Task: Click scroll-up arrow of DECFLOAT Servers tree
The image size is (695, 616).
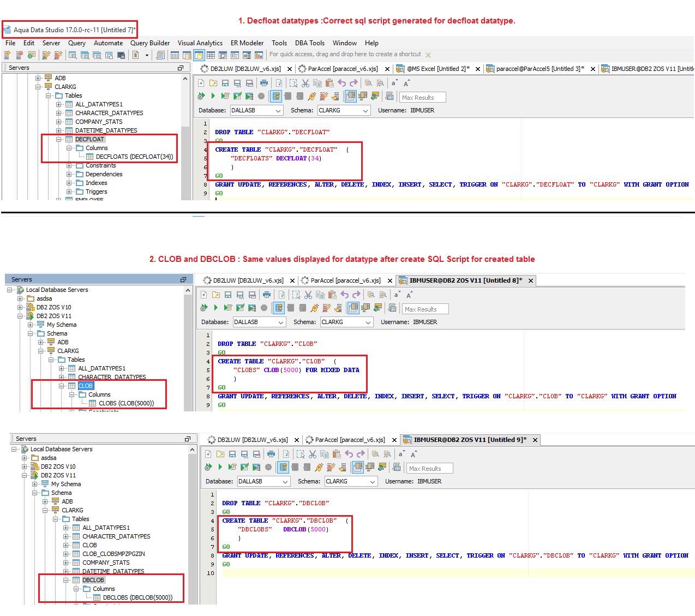Action: click(x=185, y=79)
